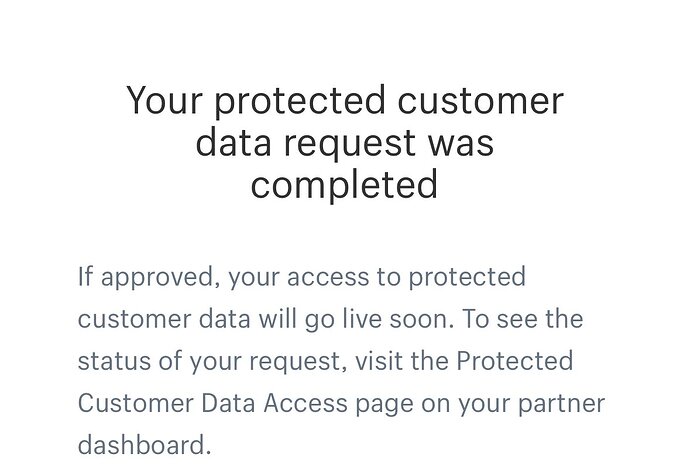Click 'customer data' in the paragraph's second line

164,319
